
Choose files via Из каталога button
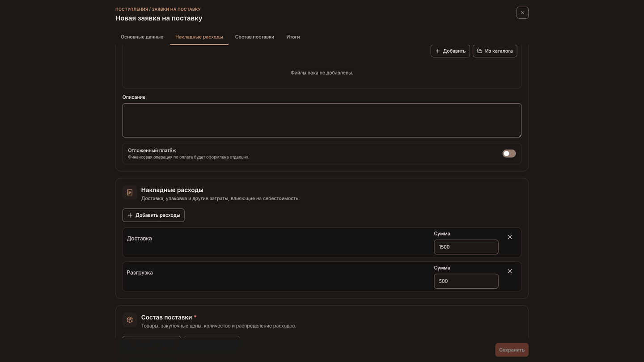click(x=495, y=51)
